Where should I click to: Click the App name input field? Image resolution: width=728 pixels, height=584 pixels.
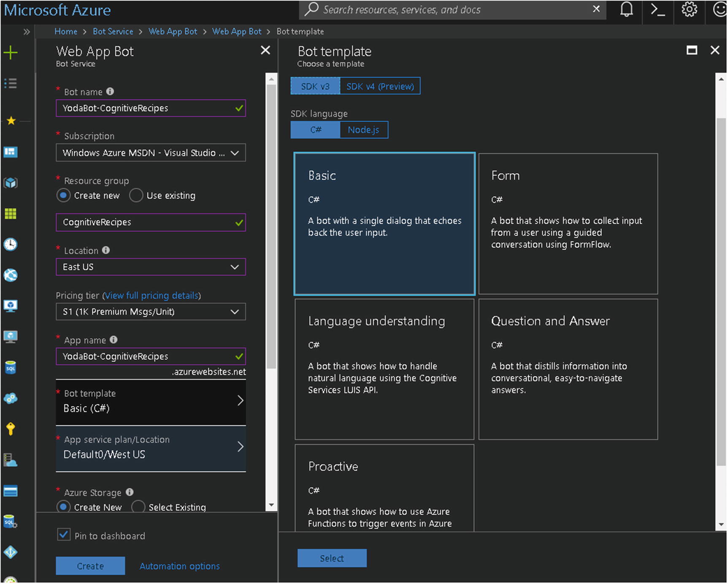151,356
